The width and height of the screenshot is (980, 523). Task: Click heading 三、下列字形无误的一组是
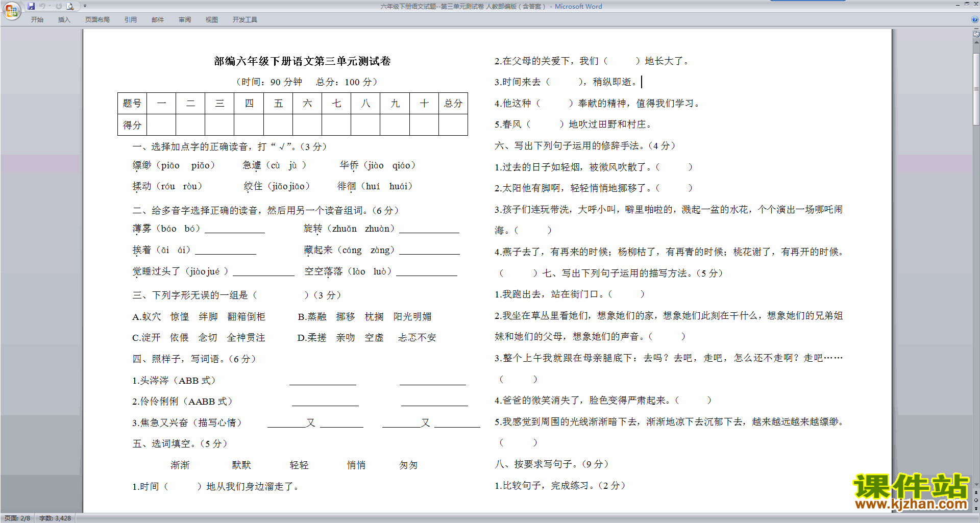(x=237, y=295)
